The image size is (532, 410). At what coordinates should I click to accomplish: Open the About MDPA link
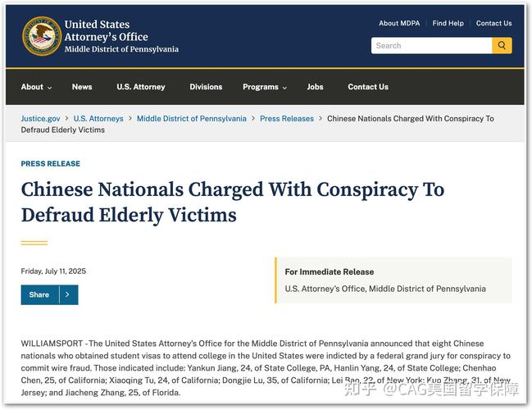399,23
